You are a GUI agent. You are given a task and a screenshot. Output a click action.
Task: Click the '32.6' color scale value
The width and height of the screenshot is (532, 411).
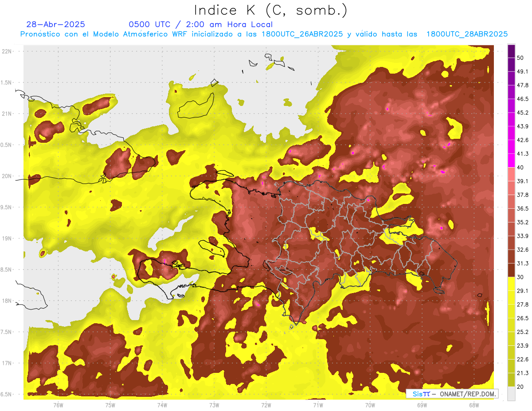[x=523, y=250]
